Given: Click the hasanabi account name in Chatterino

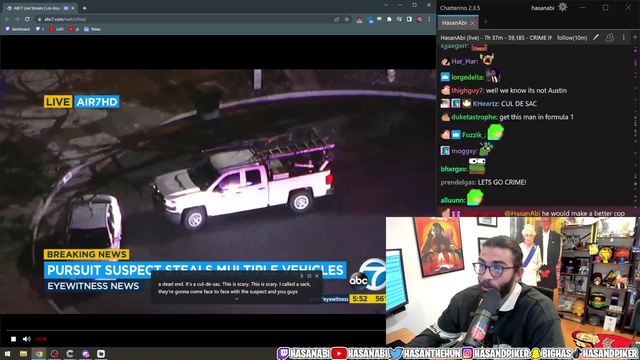Looking at the screenshot, I should point(542,8).
